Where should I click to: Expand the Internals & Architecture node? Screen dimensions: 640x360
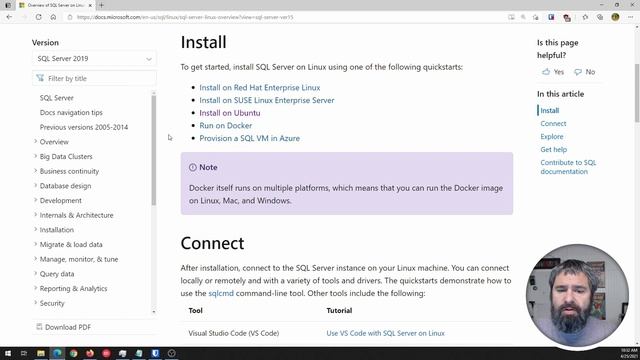coord(36,215)
